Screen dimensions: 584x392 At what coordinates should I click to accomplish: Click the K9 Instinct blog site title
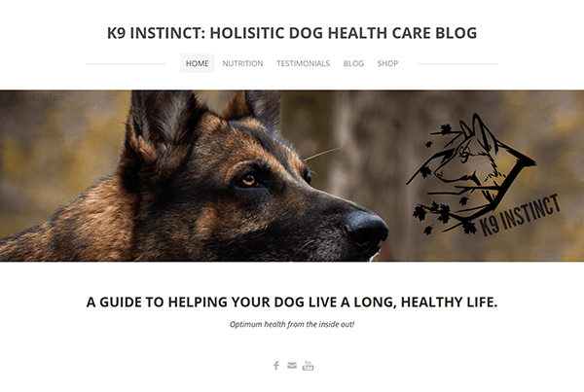coord(292,33)
